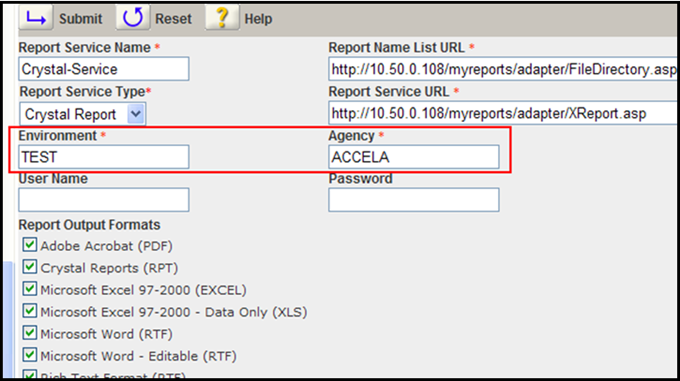Uncheck the Adobe Acrobat (PDF) checkbox
This screenshot has height=381, width=680.
[29, 244]
